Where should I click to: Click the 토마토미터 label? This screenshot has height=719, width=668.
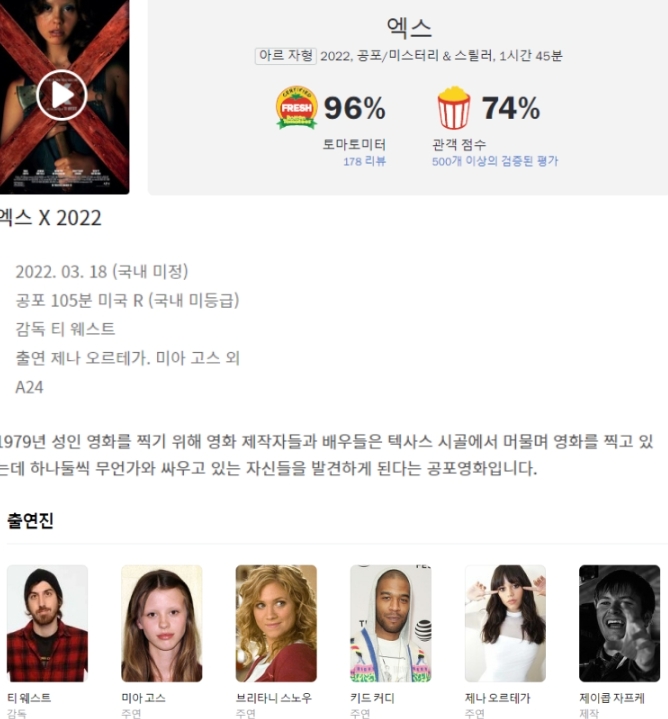point(354,144)
